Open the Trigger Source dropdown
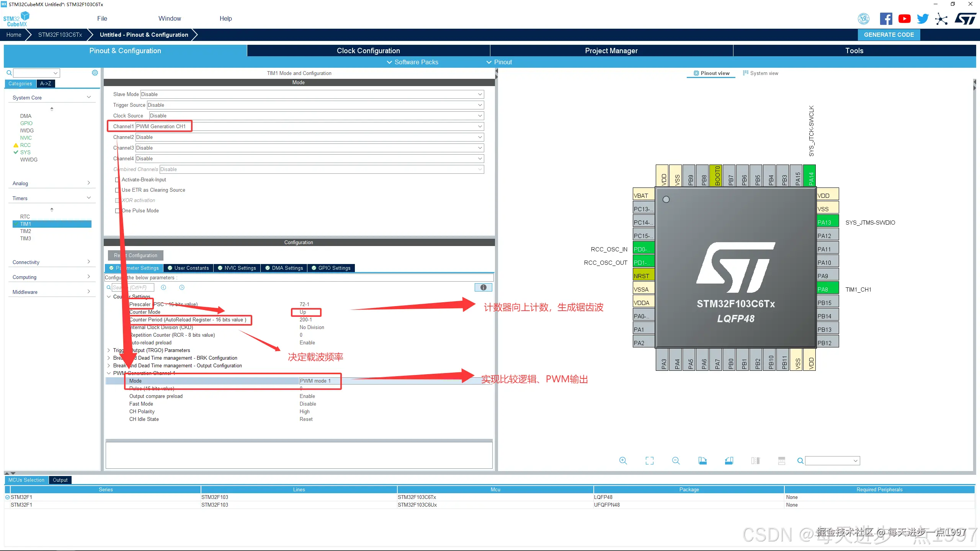The width and height of the screenshot is (980, 551). 315,105
